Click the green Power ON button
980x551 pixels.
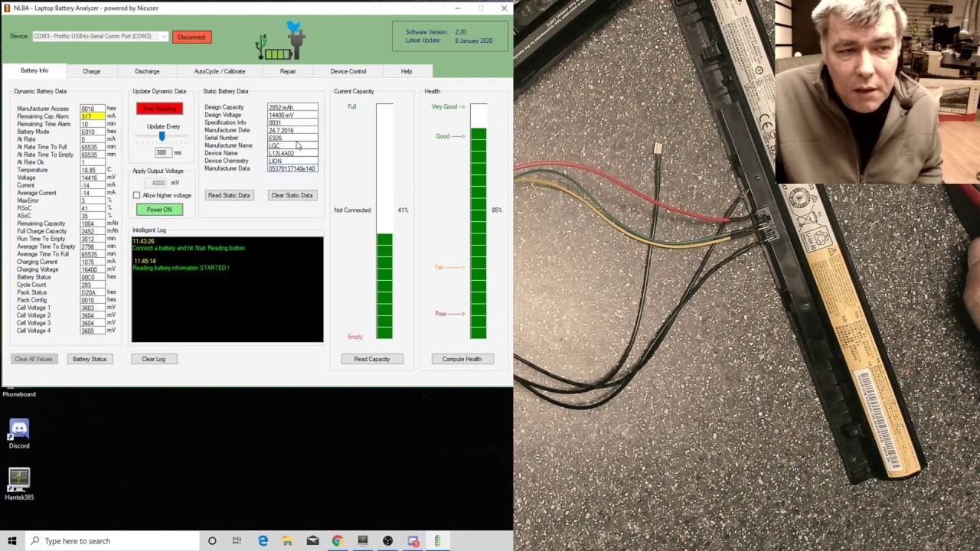click(159, 210)
